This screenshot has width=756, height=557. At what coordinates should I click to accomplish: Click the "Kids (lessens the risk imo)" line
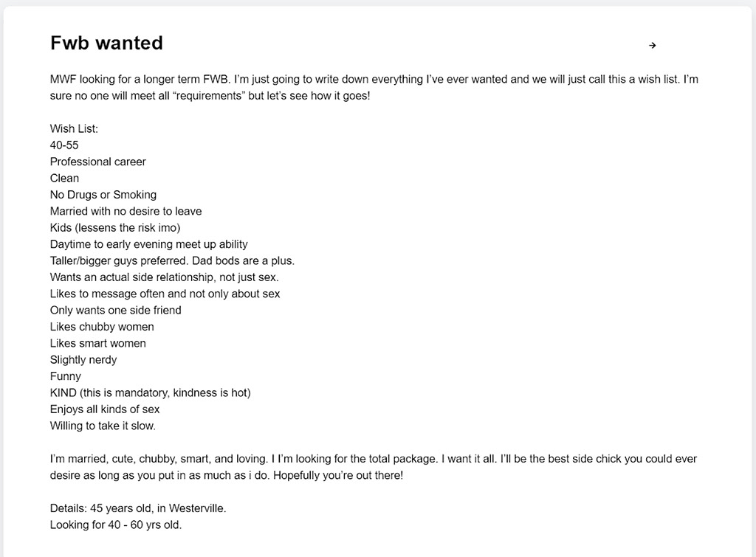tap(115, 227)
